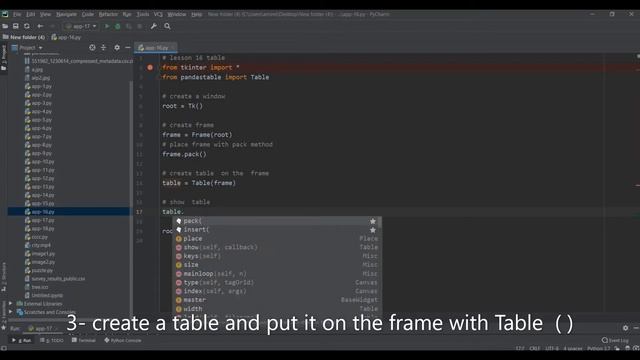Open the Navigate menu

tap(67, 14)
